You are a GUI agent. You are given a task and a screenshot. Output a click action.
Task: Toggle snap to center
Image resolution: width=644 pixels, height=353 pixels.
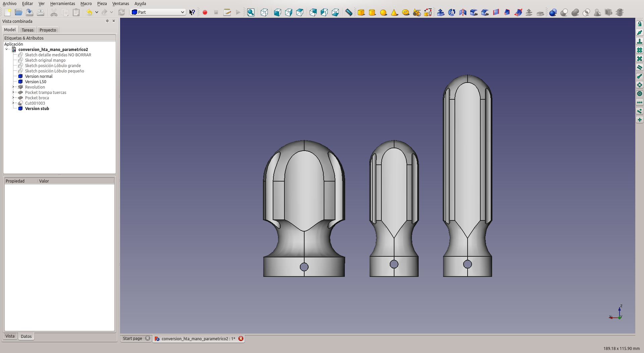click(640, 94)
